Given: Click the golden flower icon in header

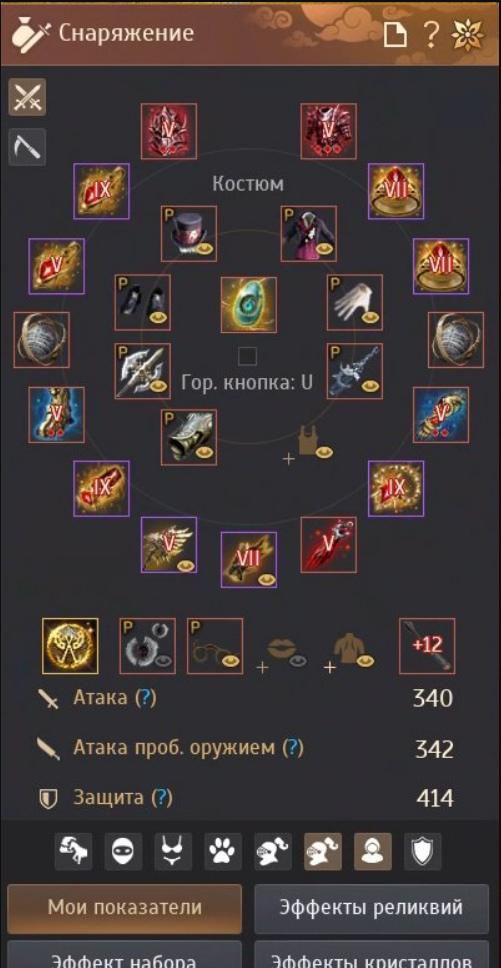Looking at the screenshot, I should pyautogui.click(x=467, y=35).
